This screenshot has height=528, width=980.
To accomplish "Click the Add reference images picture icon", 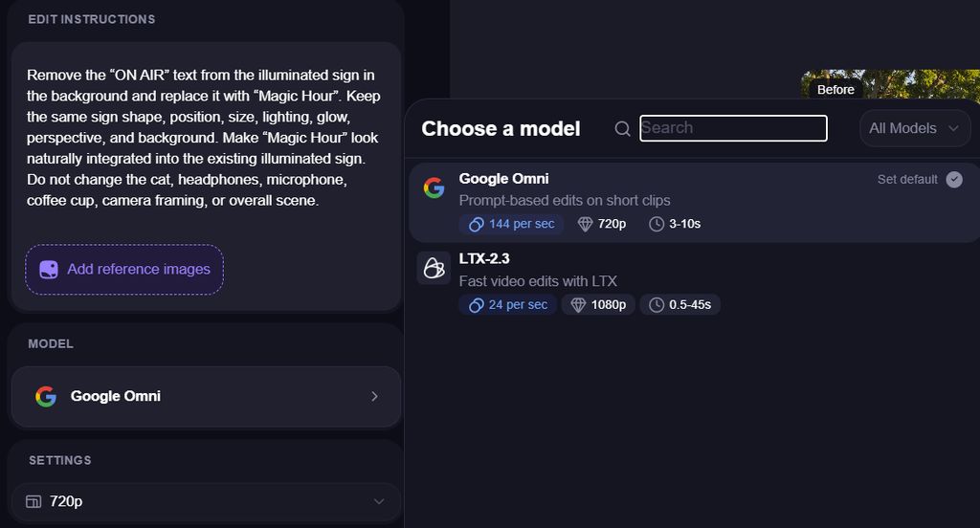I will tap(49, 270).
